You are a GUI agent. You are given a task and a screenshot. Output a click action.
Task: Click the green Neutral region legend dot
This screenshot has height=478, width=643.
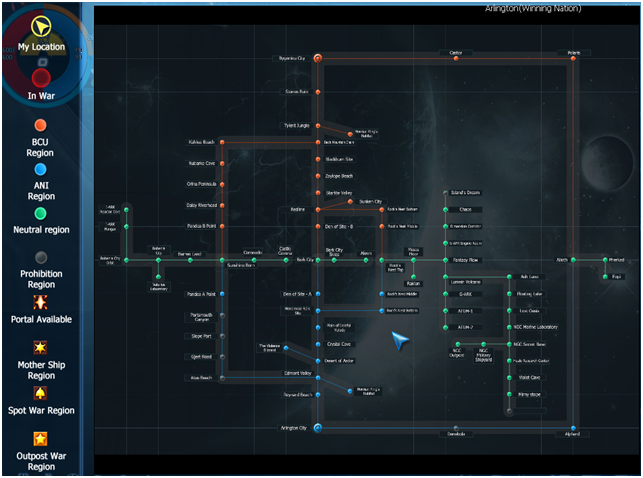pyautogui.click(x=40, y=213)
